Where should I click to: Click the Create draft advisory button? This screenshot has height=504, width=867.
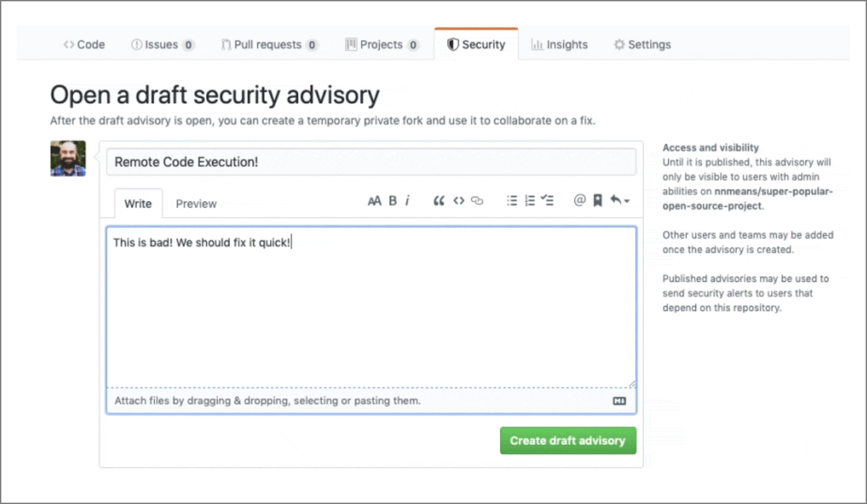(568, 440)
